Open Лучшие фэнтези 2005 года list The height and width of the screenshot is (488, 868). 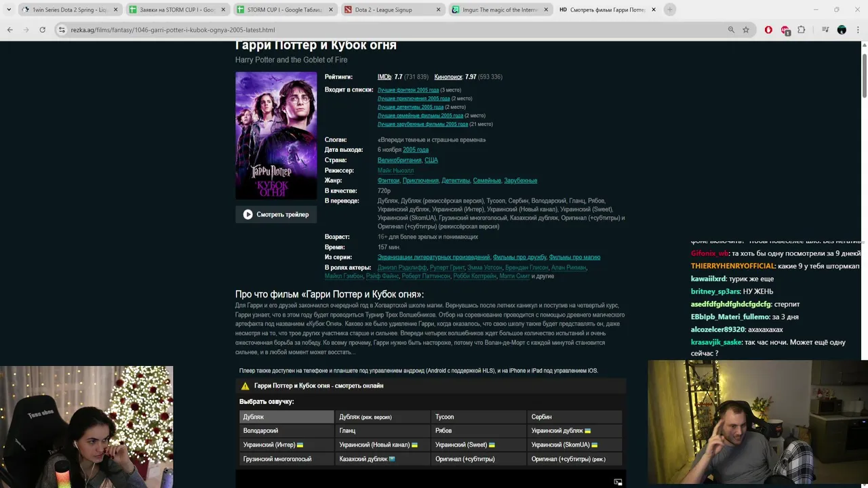[408, 90]
